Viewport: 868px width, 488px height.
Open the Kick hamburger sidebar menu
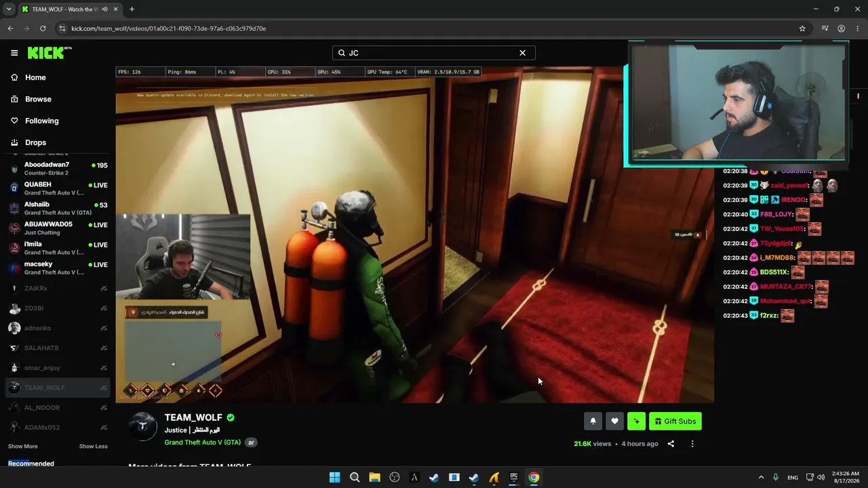(14, 53)
